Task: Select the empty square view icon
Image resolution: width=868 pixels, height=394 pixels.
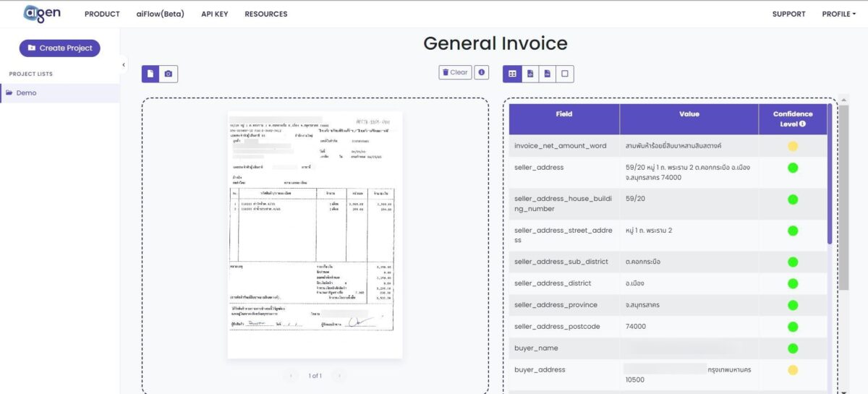Action: coord(565,74)
